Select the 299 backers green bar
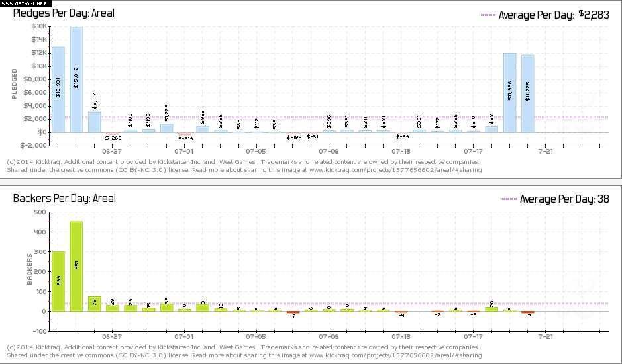This screenshot has width=622, height=364. pyautogui.click(x=58, y=281)
